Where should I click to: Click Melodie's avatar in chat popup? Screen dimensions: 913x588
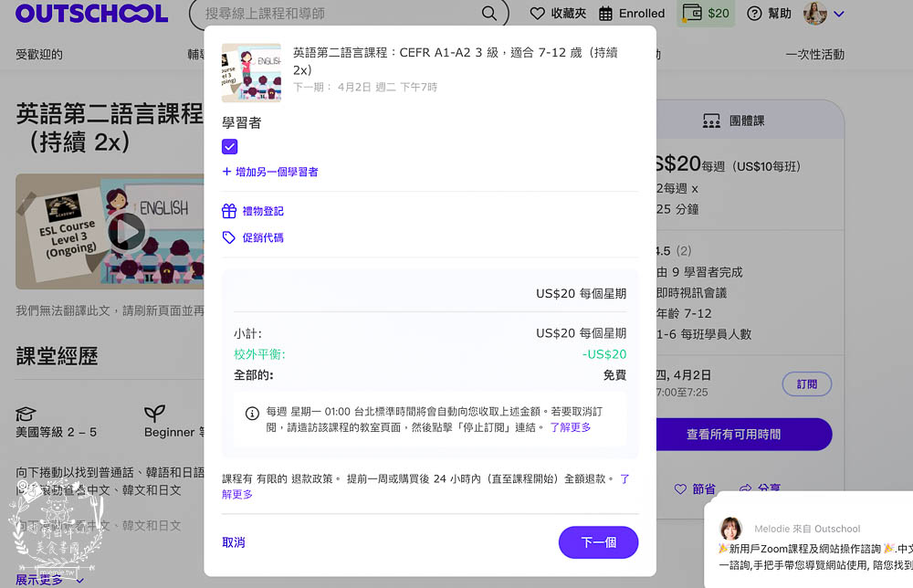coord(730,529)
